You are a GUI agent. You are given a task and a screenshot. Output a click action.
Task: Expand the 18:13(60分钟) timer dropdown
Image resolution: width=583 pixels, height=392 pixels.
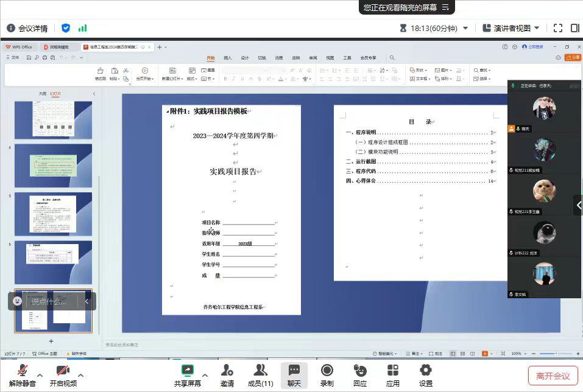click(465, 28)
